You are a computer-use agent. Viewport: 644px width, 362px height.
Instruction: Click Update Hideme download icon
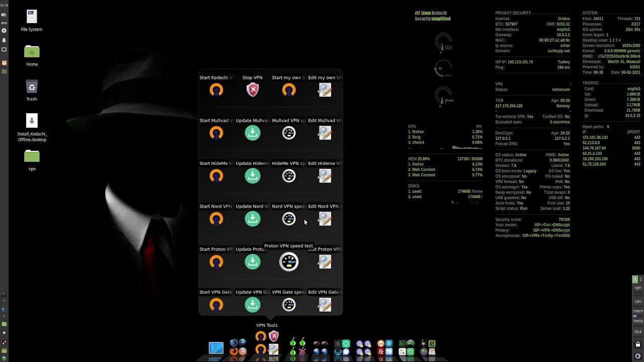coord(253,176)
